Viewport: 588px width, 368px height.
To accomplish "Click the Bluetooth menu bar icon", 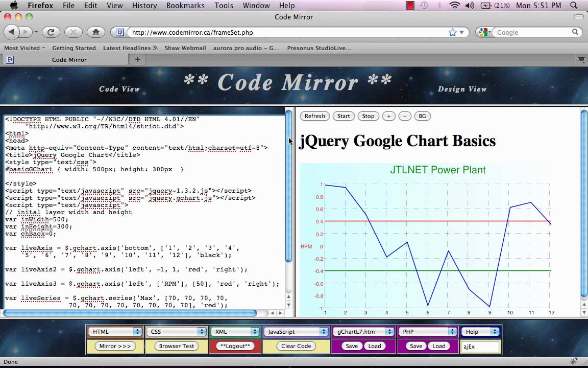I will (439, 5).
